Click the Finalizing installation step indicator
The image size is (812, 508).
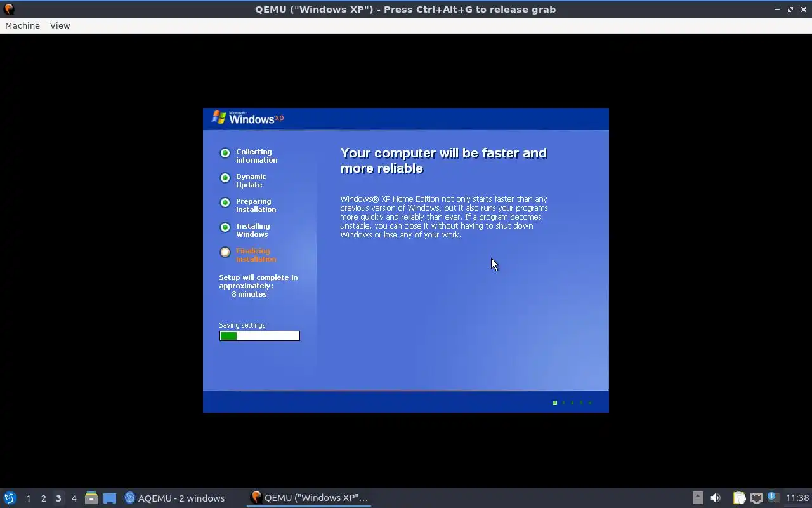point(225,252)
